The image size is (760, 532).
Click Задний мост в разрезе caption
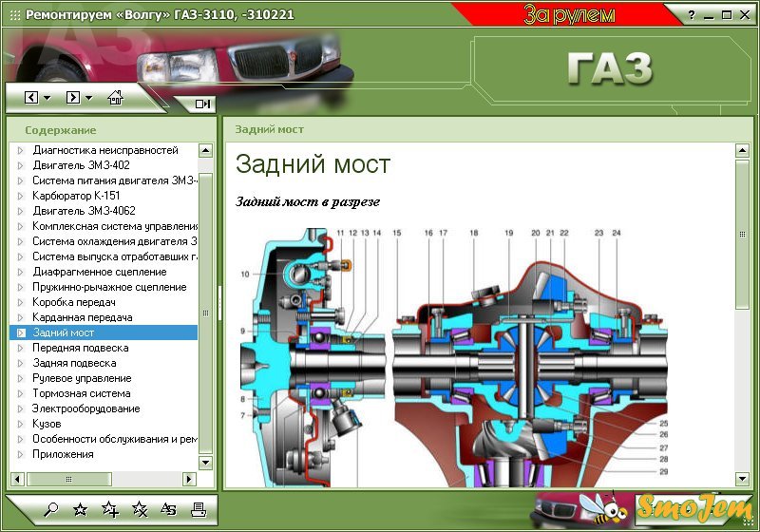coord(308,201)
